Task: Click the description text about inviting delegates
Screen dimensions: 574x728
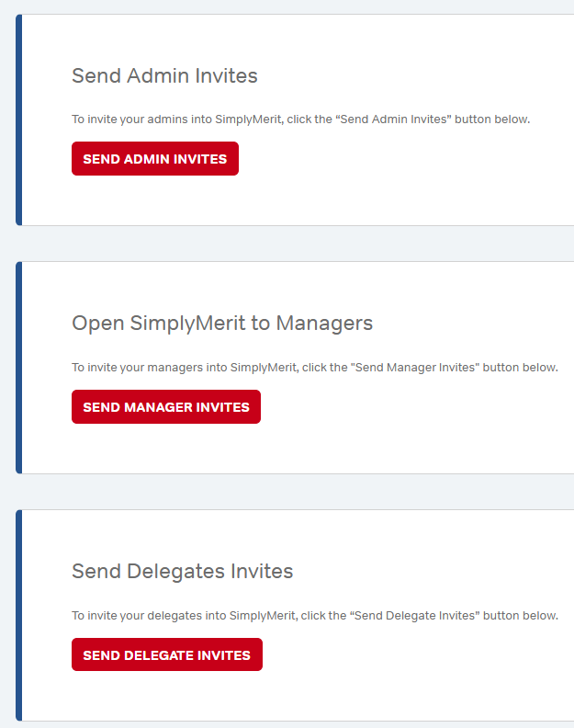Action: pyautogui.click(x=314, y=616)
